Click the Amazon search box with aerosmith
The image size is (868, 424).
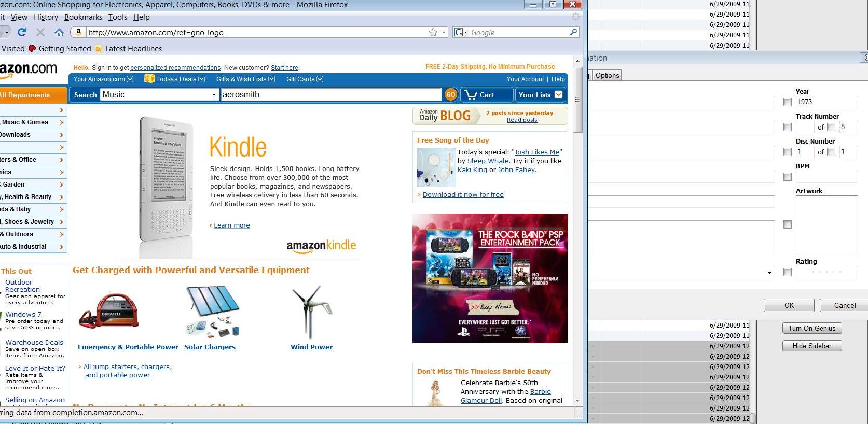tap(331, 95)
